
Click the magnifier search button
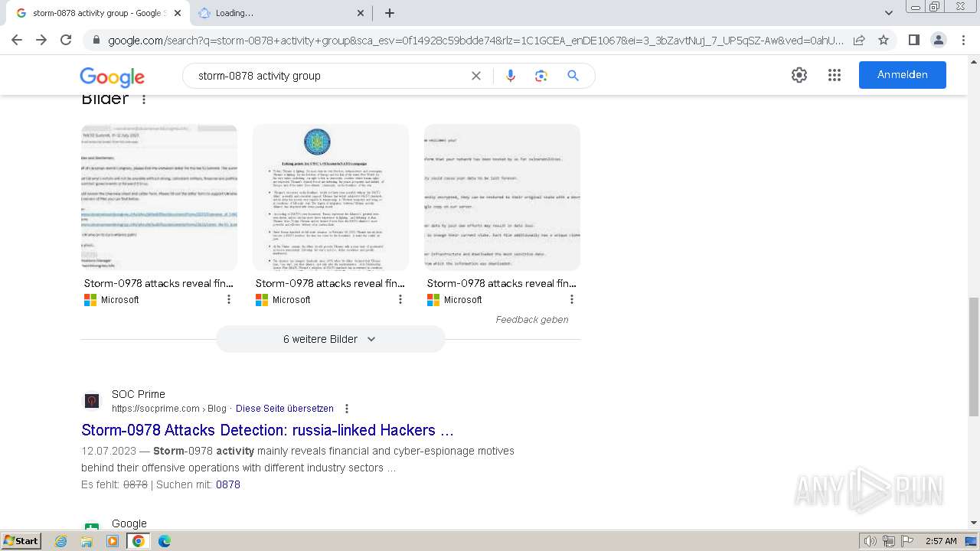coord(573,76)
